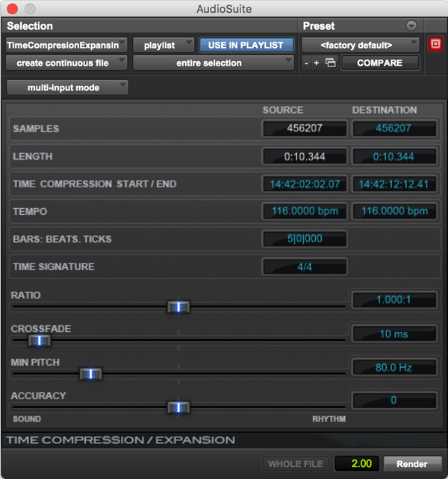Click the source LENGTH value 0:10.344
The width and height of the screenshot is (448, 479).
(x=305, y=157)
